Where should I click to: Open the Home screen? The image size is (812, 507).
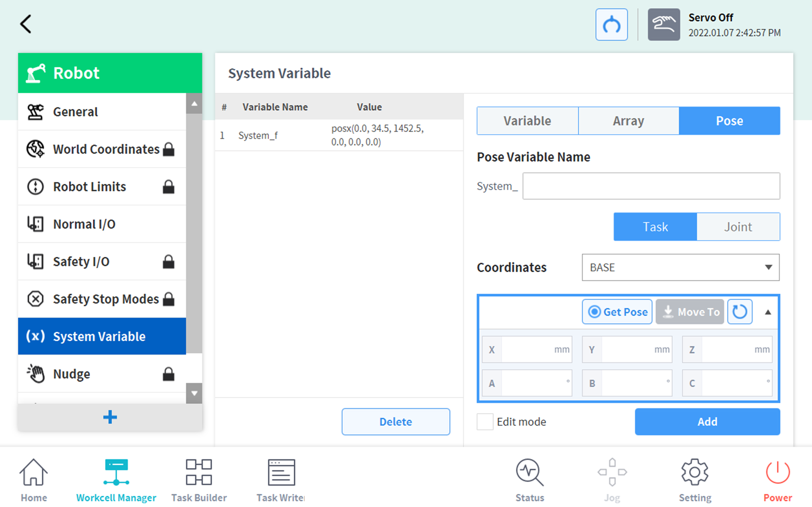pos(34,480)
